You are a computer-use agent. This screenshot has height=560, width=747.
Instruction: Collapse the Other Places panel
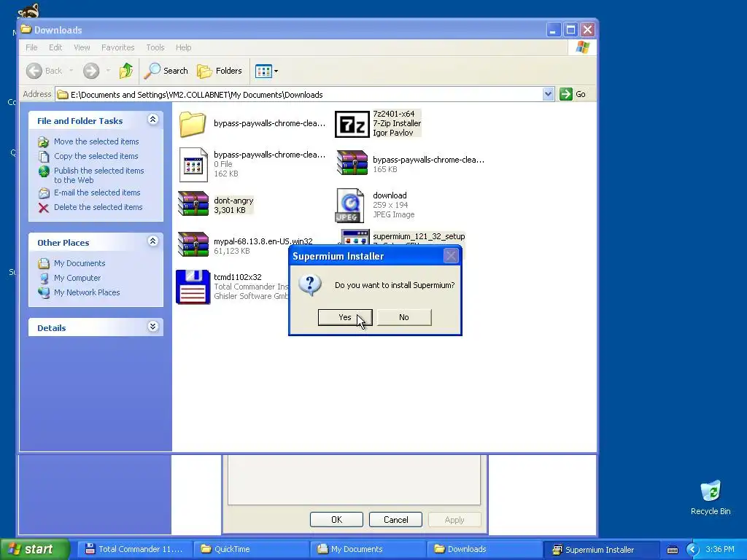(153, 241)
